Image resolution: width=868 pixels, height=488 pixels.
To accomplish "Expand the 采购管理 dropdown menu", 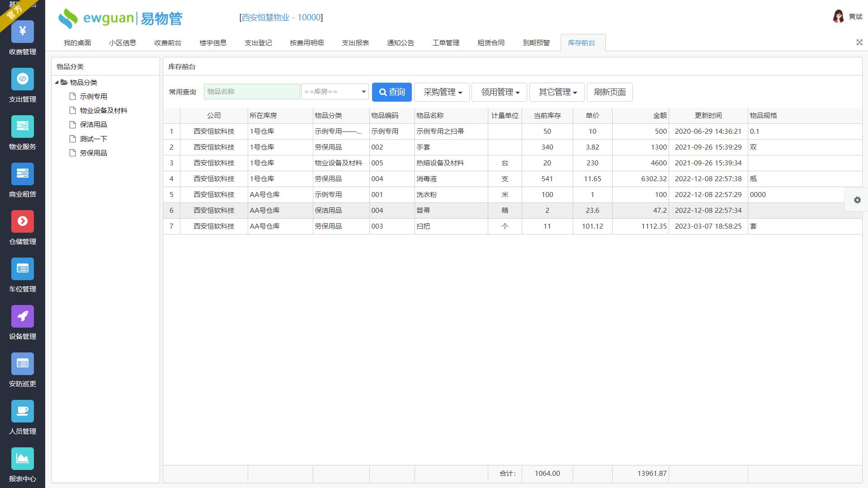I will click(x=442, y=92).
